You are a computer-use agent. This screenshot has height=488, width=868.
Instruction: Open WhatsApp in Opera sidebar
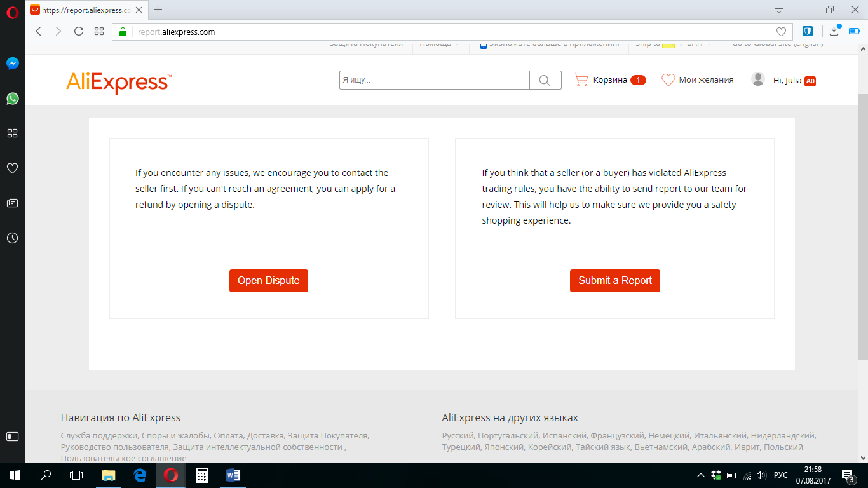pyautogui.click(x=12, y=98)
